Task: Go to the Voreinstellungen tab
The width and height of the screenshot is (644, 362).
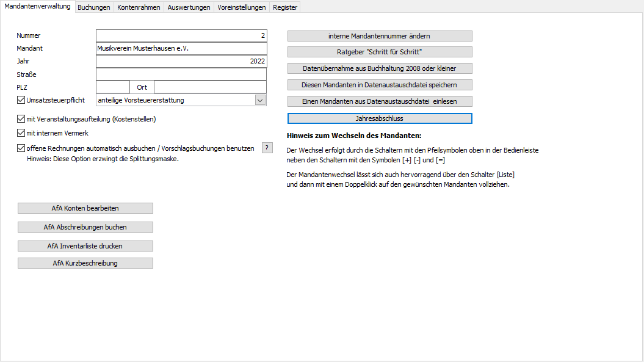Action: click(x=242, y=7)
